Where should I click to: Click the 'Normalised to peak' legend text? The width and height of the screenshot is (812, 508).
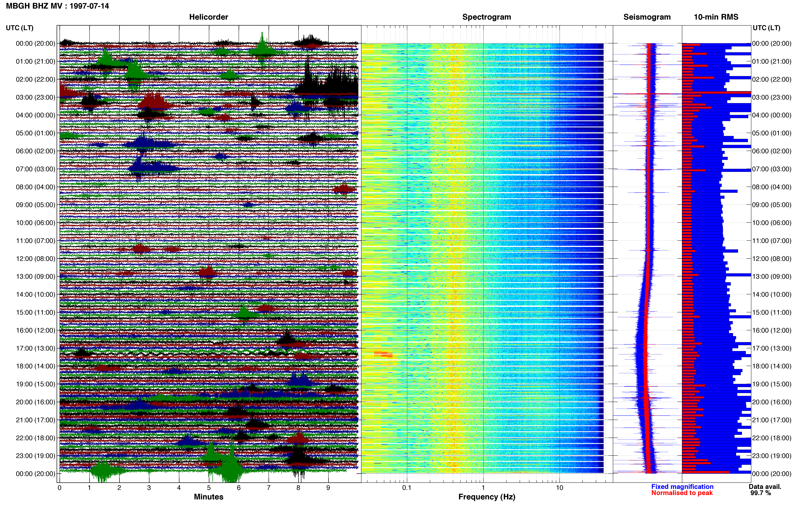click(x=682, y=493)
